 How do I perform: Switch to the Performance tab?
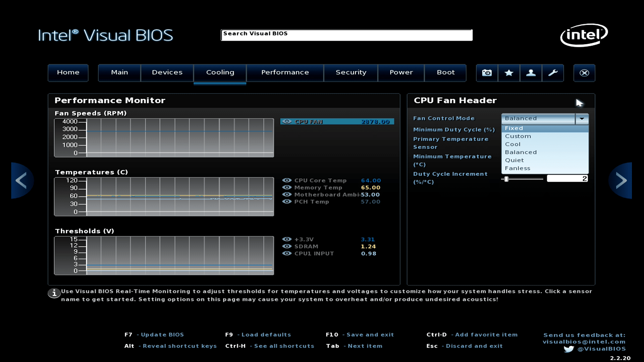285,73
